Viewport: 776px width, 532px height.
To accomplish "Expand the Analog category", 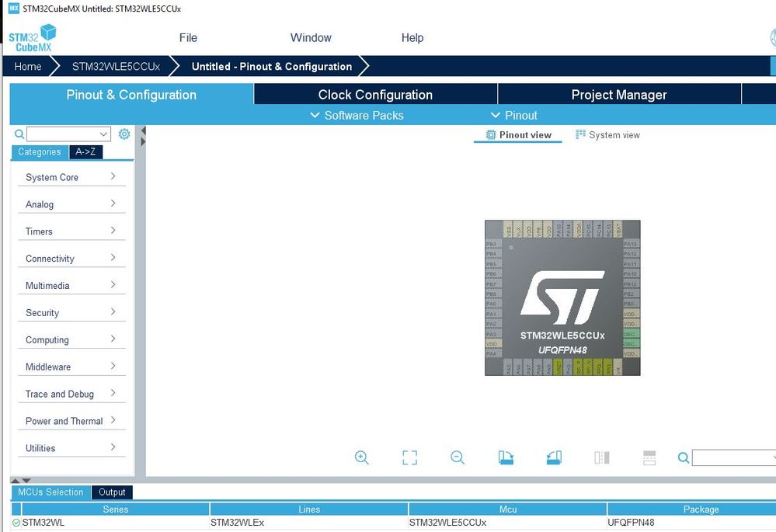I will coord(71,204).
